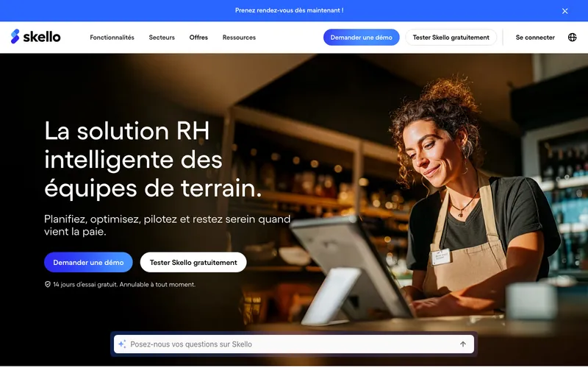Click the 14 jours d'essai gratuit text

tap(124, 284)
